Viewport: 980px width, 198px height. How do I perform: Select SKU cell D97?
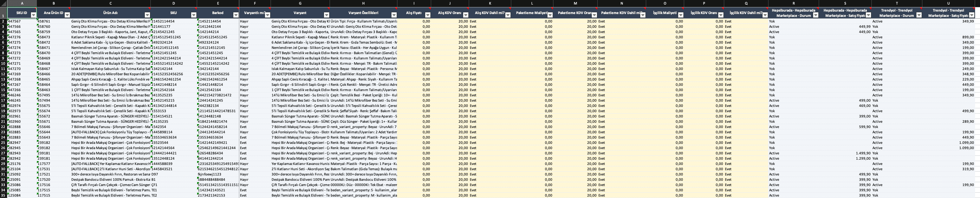coord(174,174)
